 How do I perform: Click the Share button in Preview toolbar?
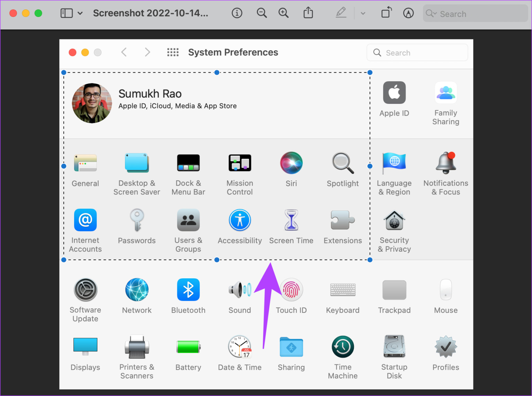[308, 13]
